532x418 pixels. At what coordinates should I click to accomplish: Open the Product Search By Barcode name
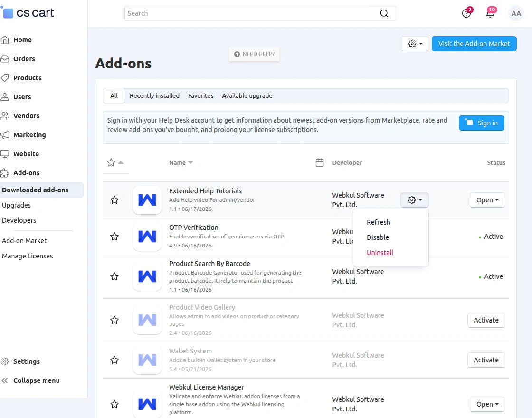[x=209, y=264]
